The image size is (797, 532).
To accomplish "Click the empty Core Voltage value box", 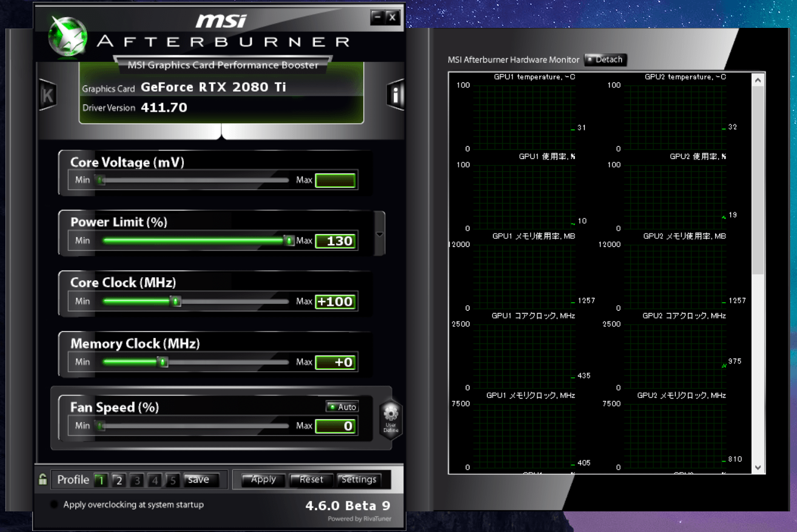I will [335, 180].
